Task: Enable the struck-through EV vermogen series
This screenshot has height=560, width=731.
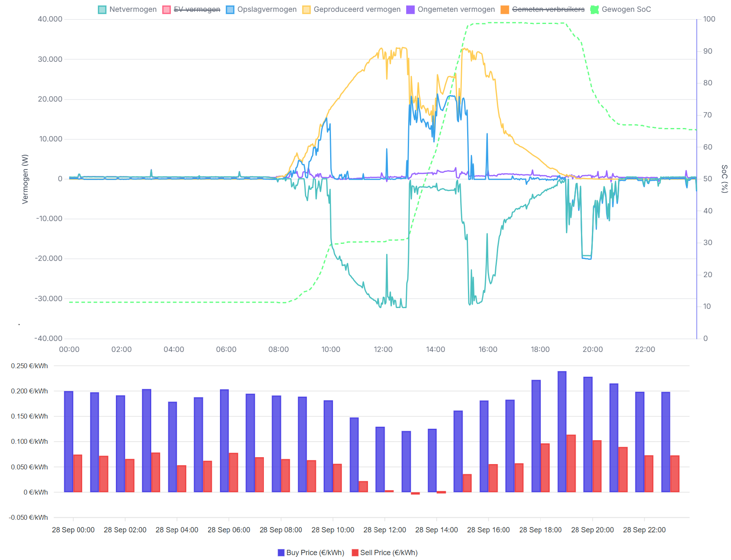Action: tap(191, 9)
